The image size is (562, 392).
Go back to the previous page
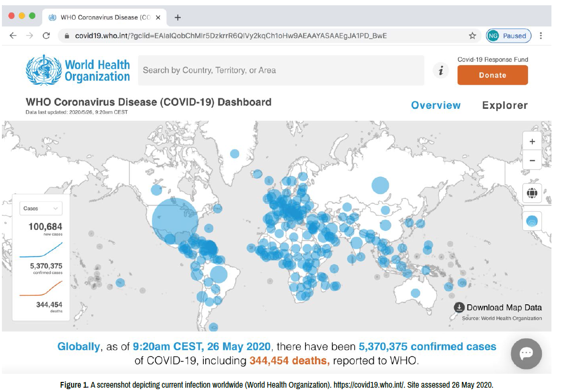pyautogui.click(x=13, y=35)
